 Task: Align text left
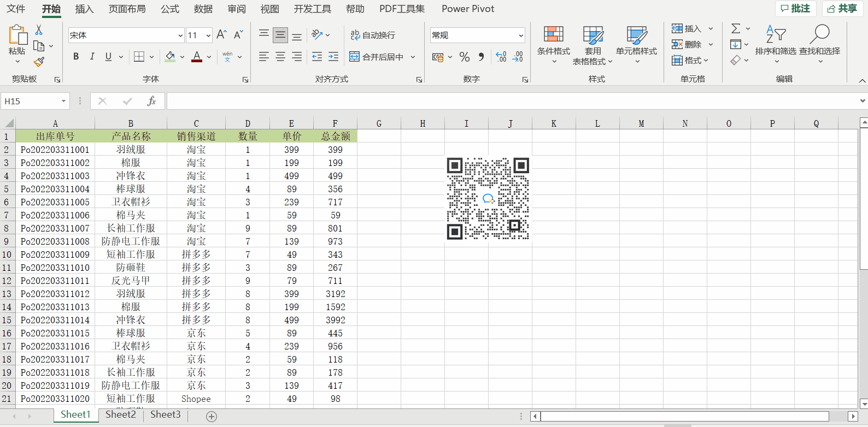264,56
